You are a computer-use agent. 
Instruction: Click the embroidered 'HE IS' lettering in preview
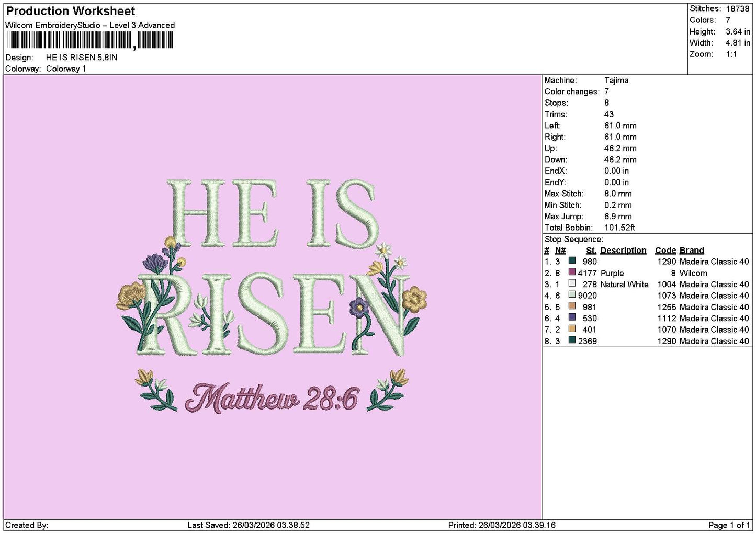coord(273,213)
